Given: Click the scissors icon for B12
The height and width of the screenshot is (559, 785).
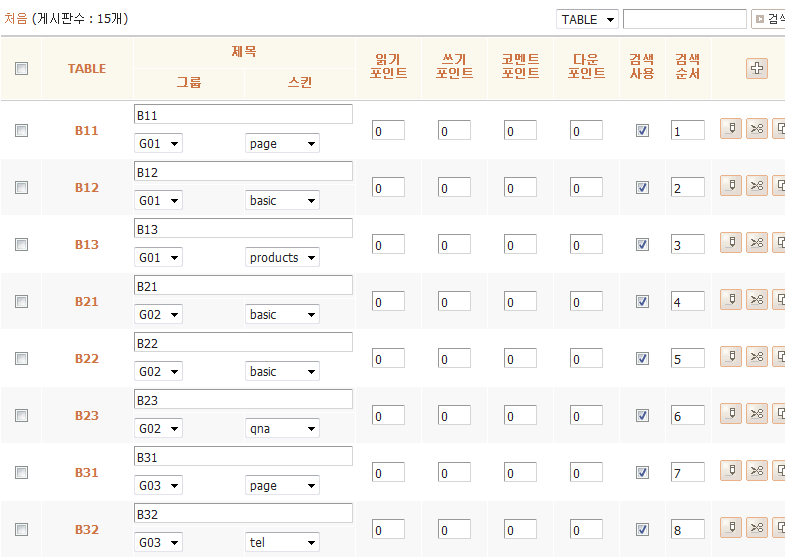Looking at the screenshot, I should [x=757, y=186].
